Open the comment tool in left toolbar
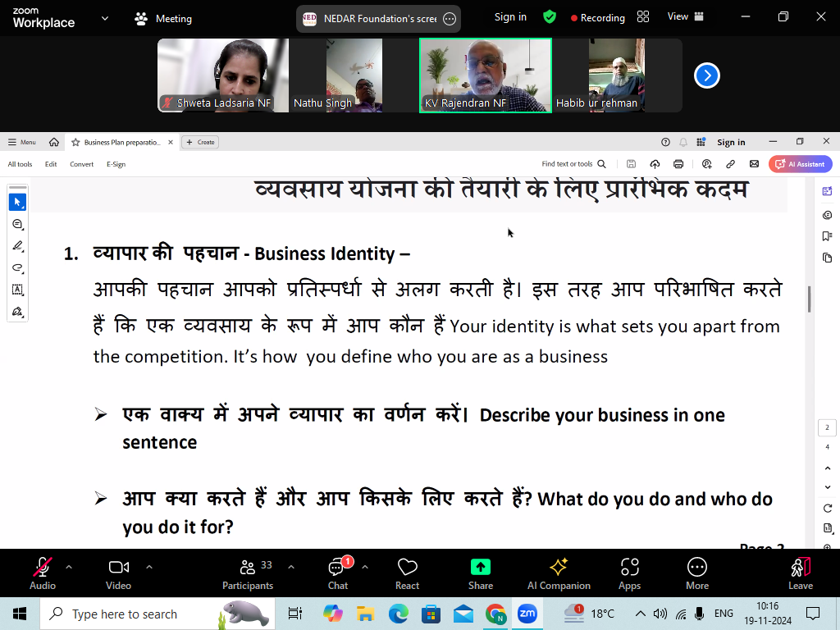The image size is (840, 630). click(17, 224)
